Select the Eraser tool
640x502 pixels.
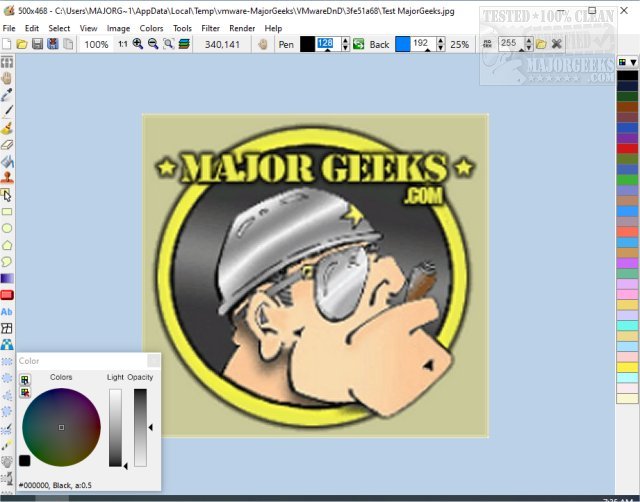point(7,144)
